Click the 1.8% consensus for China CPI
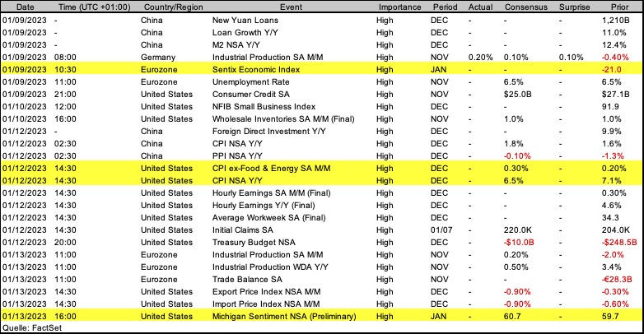The height and width of the screenshot is (334, 644). [514, 144]
